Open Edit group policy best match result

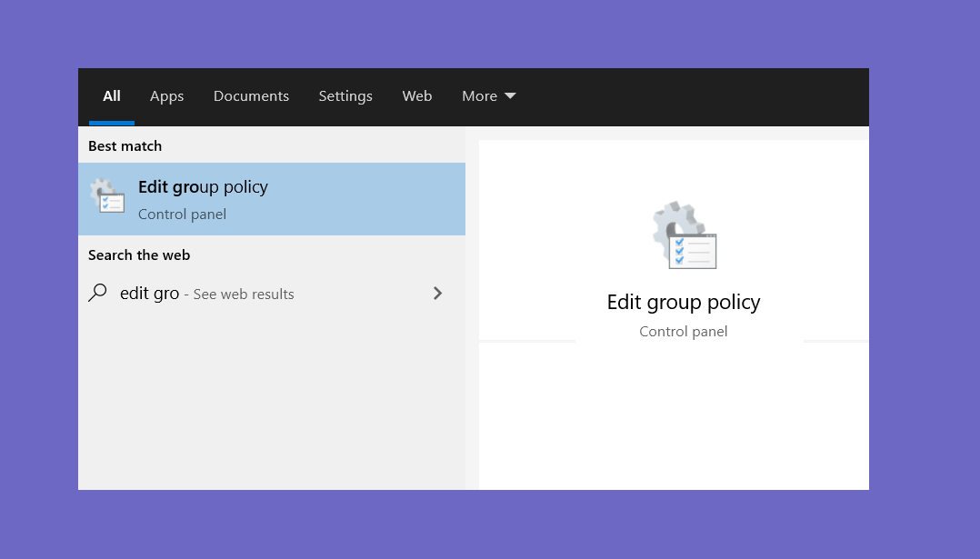(272, 199)
